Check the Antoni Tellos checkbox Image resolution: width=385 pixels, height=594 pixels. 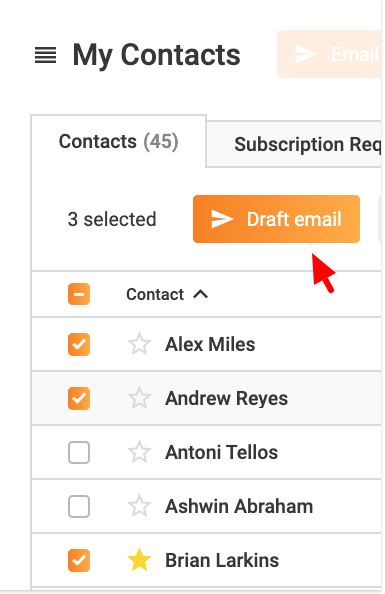[79, 452]
